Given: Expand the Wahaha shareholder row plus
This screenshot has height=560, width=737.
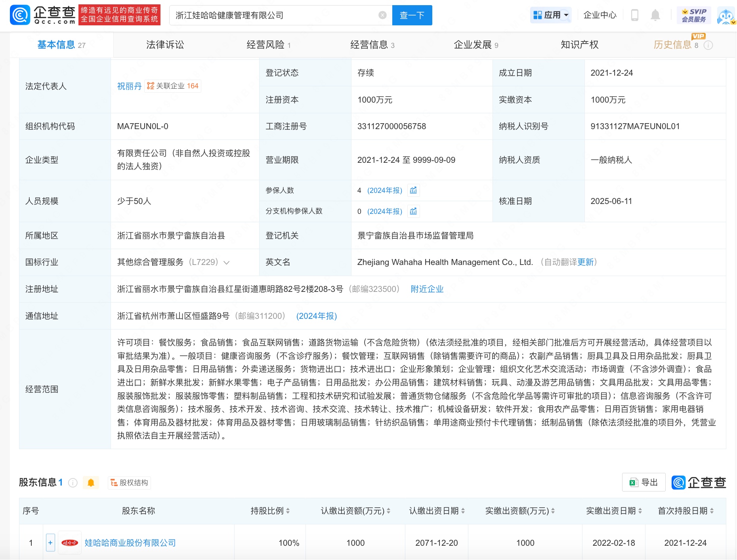Looking at the screenshot, I should pyautogui.click(x=50, y=543).
